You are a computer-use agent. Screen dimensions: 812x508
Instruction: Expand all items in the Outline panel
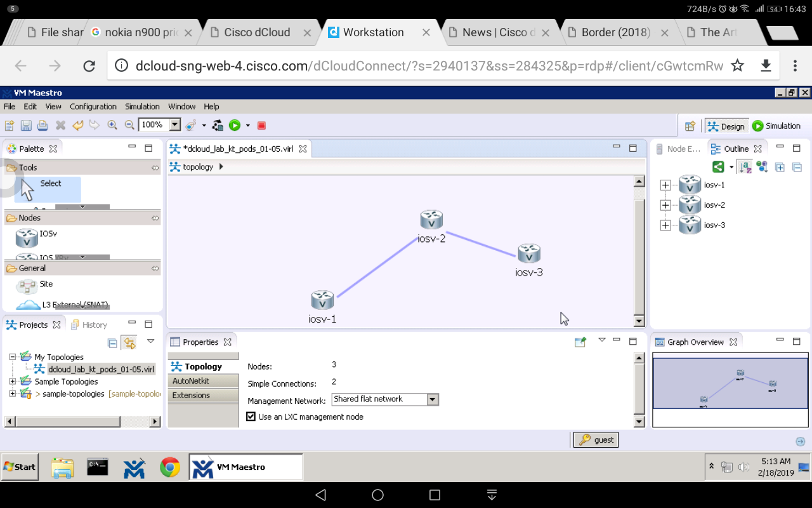(x=779, y=167)
